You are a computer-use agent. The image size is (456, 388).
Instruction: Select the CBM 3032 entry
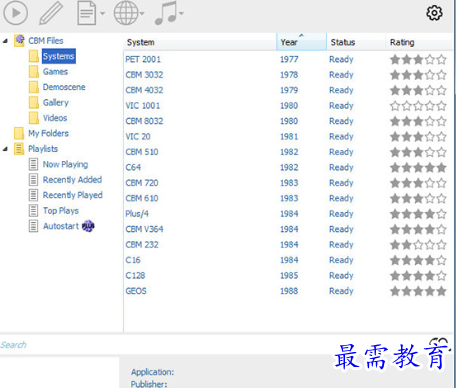pyautogui.click(x=144, y=75)
